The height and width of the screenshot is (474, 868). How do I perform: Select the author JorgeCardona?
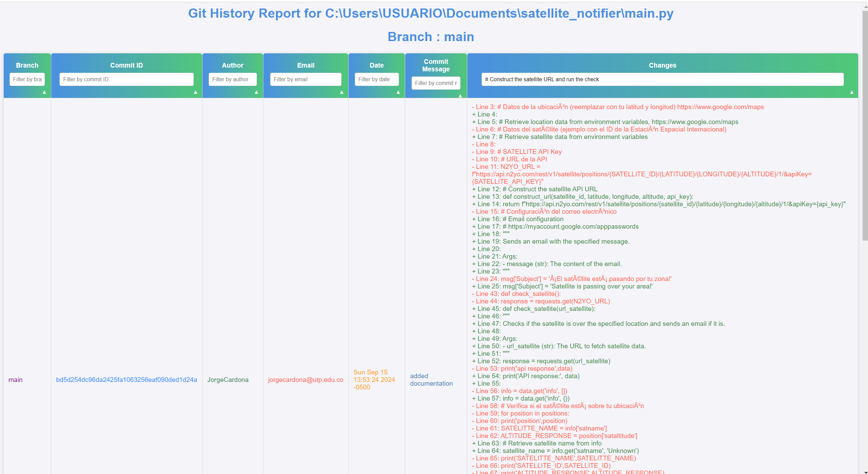(x=228, y=380)
